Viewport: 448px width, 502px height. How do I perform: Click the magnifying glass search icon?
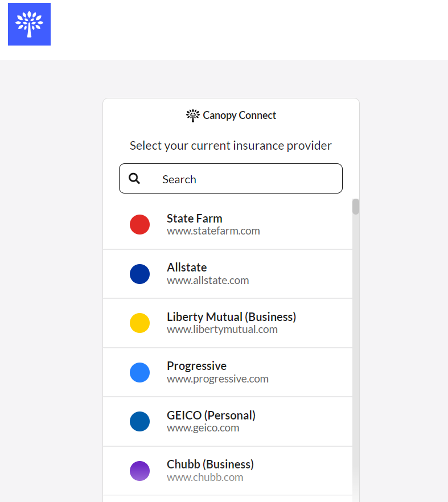click(134, 178)
